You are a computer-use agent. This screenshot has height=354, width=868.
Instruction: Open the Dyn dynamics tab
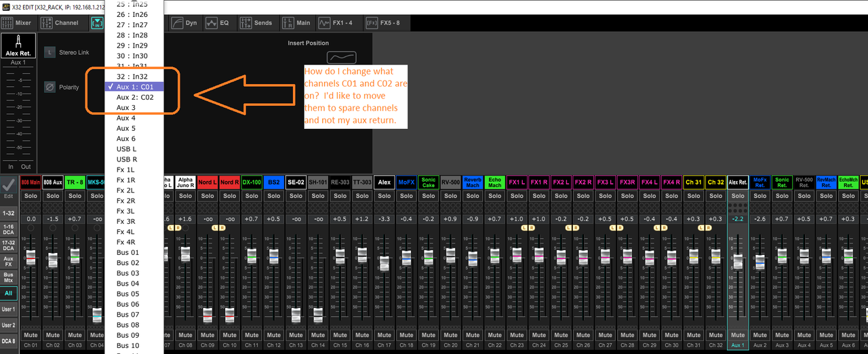pyautogui.click(x=184, y=22)
